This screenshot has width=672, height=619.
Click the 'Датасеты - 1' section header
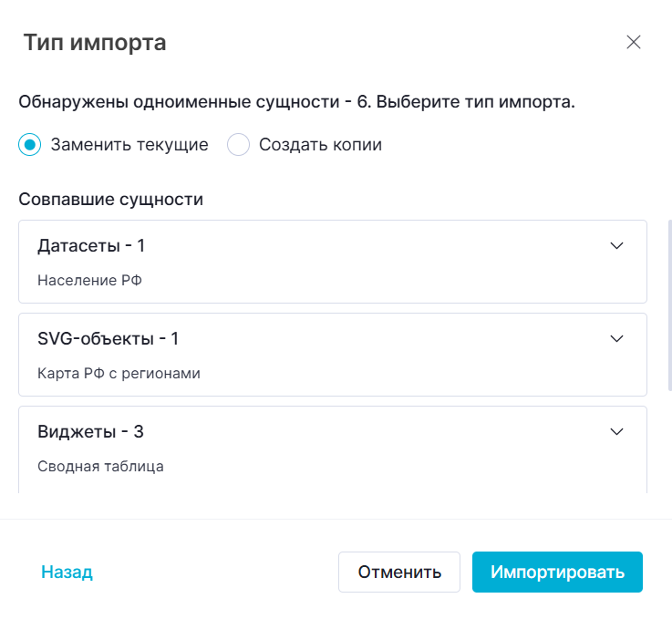click(91, 245)
